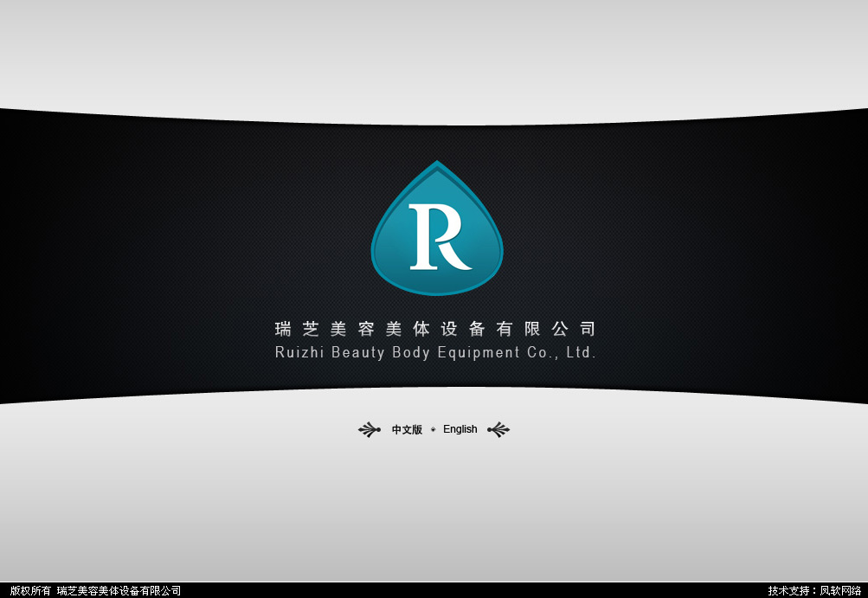Click the 瑞芝 characters in the banner heading
This screenshot has width=868, height=598.
pos(298,329)
